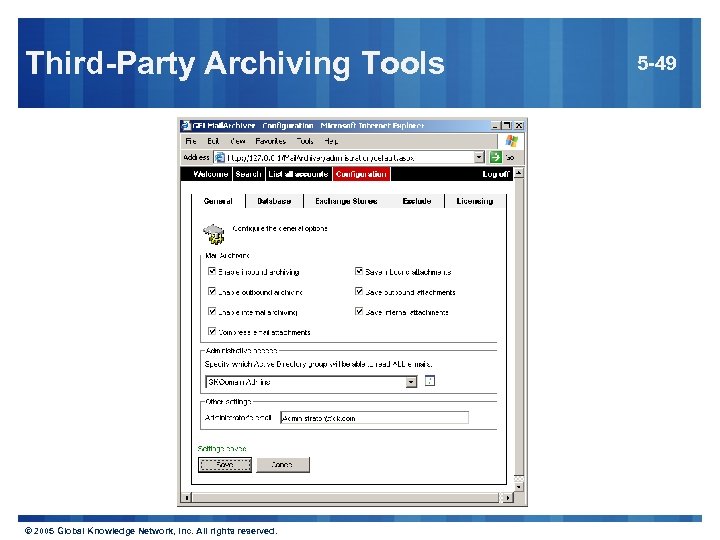Select the Configuration nav link
Screen dimensions: 720x540
pyautogui.click(x=361, y=174)
